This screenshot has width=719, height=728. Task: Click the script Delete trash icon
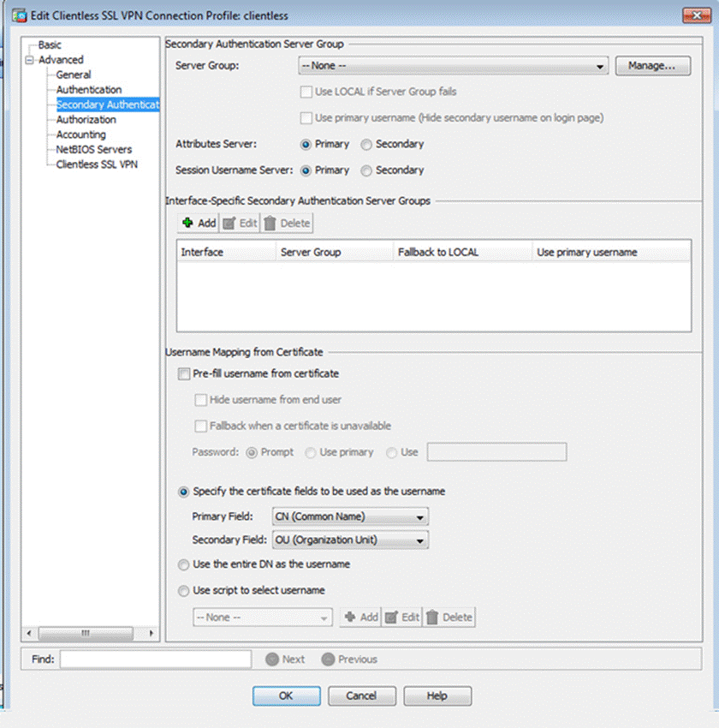pyautogui.click(x=432, y=617)
